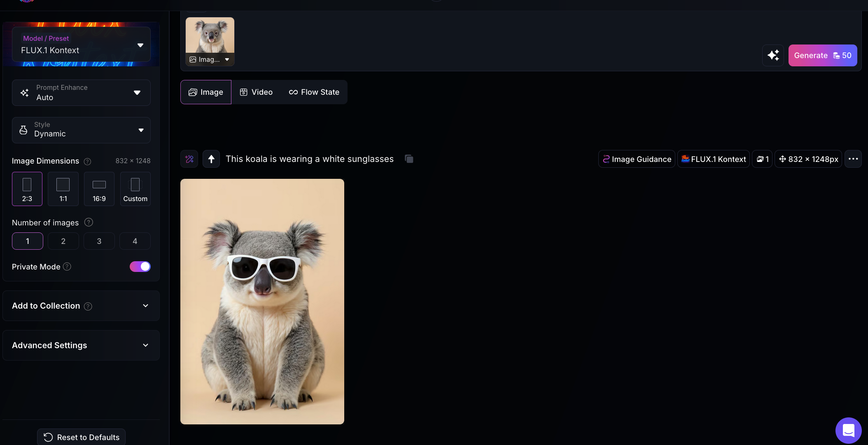Copy the koala prompt text
This screenshot has height=445, width=868.
pos(409,159)
